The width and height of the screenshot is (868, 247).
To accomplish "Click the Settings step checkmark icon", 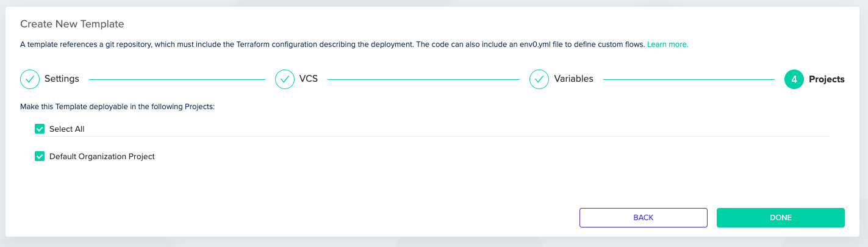I will [x=30, y=79].
